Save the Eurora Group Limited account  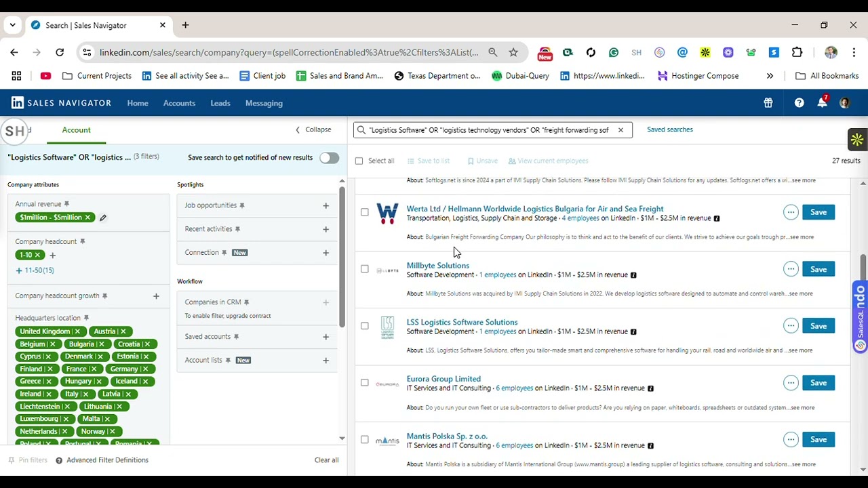[x=818, y=383]
